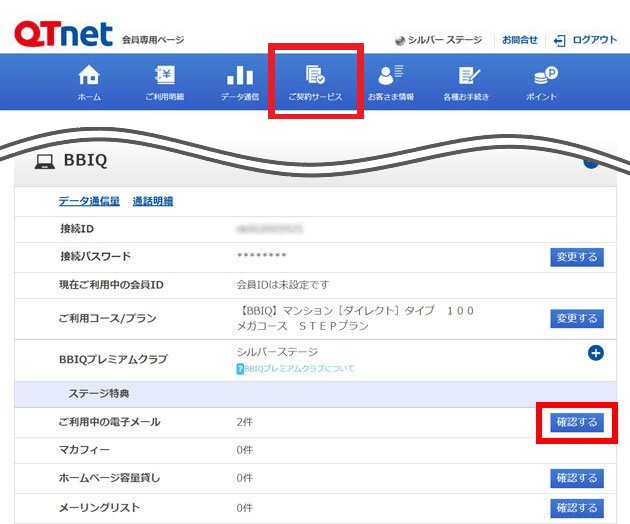Click 確認する for ご利用中の電子メール
Image resolution: width=630 pixels, height=524 pixels.
(x=576, y=422)
